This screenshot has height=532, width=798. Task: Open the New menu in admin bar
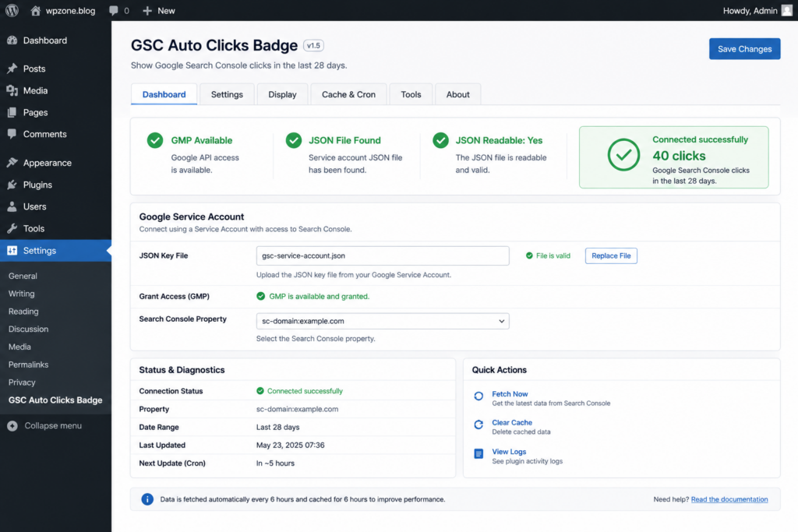pos(159,11)
